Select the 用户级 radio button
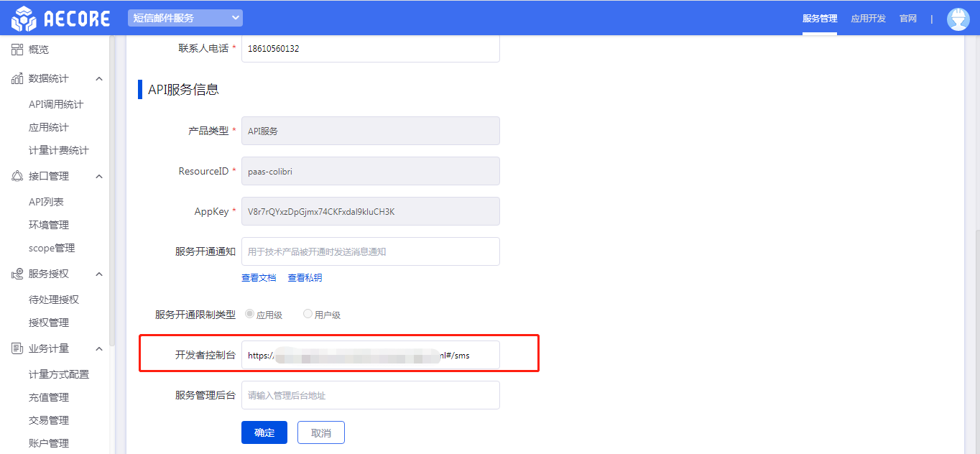The image size is (980, 454). 308,314
